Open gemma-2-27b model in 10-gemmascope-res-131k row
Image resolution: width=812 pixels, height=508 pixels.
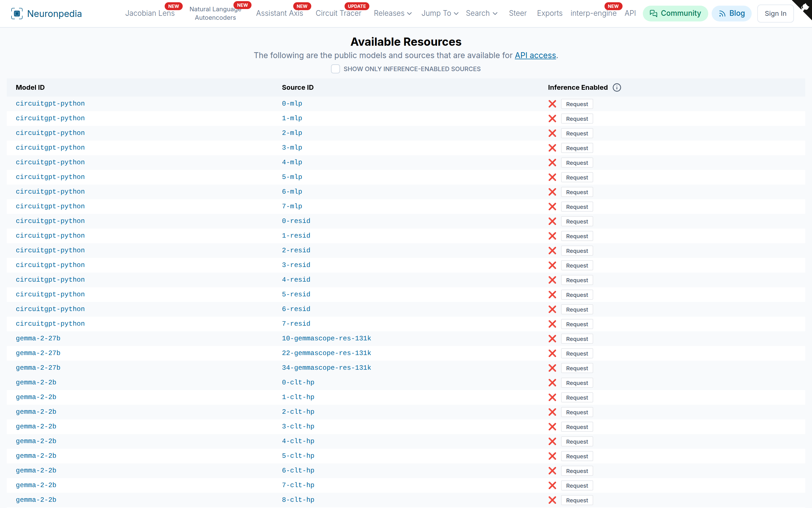coord(38,338)
